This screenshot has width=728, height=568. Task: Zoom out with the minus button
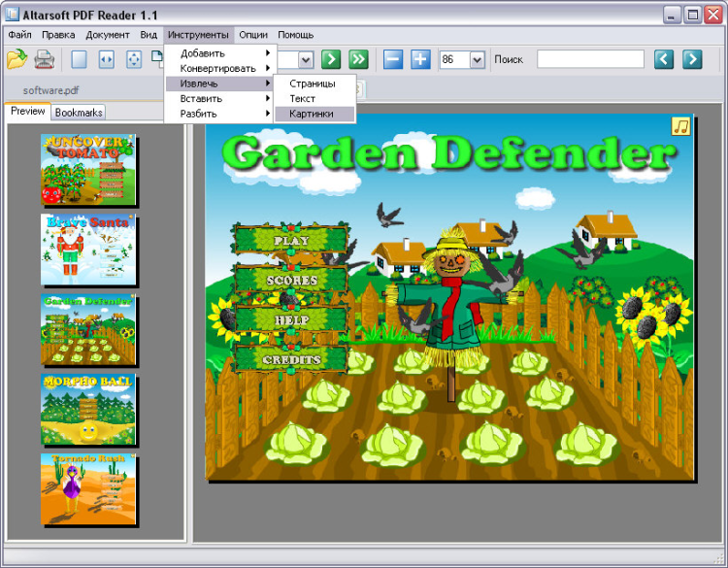(393, 59)
